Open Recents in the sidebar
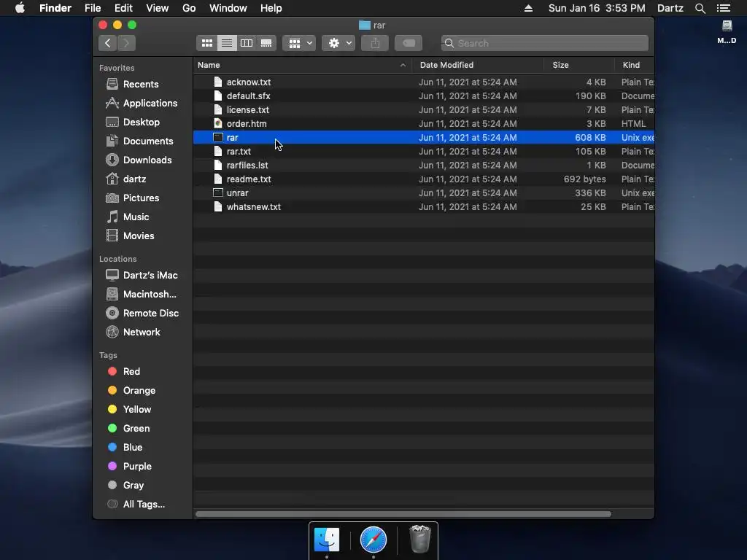 pos(141,85)
